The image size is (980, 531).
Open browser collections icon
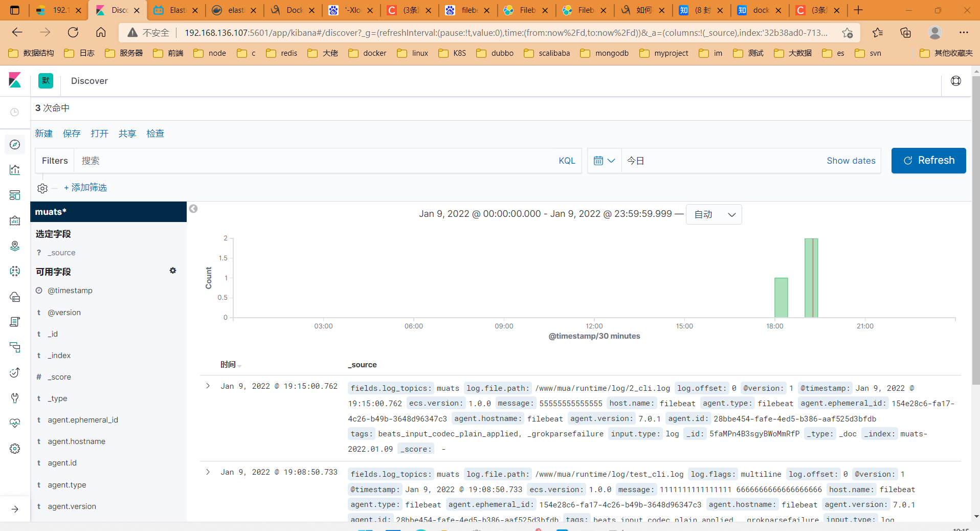pos(906,33)
